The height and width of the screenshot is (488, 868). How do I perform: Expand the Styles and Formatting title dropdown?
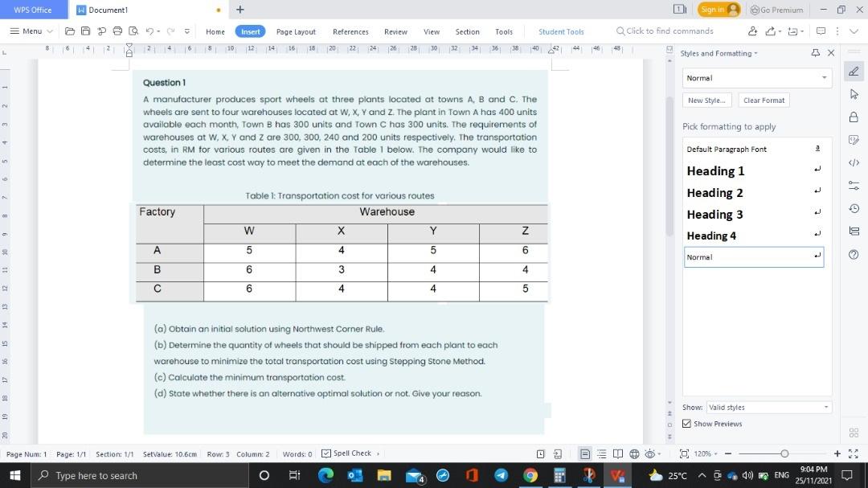[x=755, y=54]
